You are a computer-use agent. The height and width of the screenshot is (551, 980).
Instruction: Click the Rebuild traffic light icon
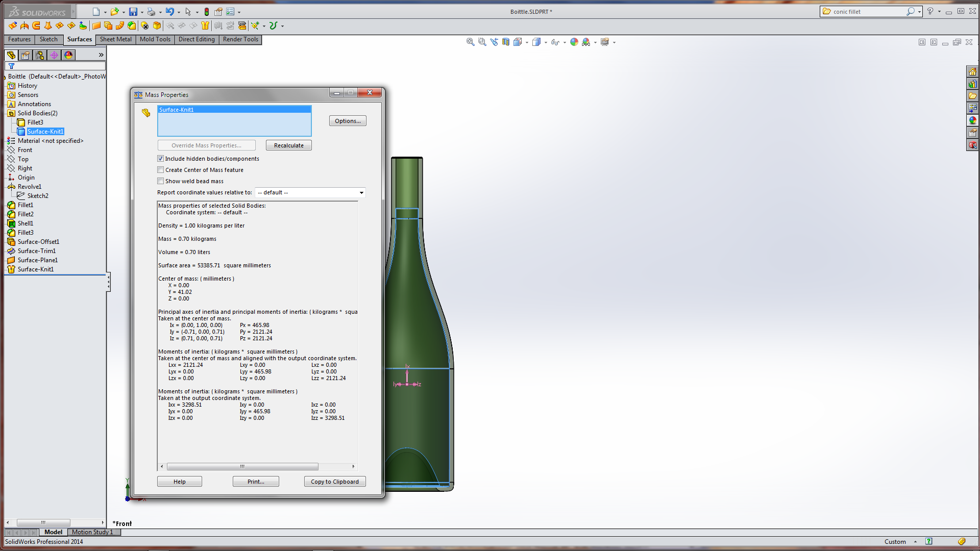coord(207,12)
